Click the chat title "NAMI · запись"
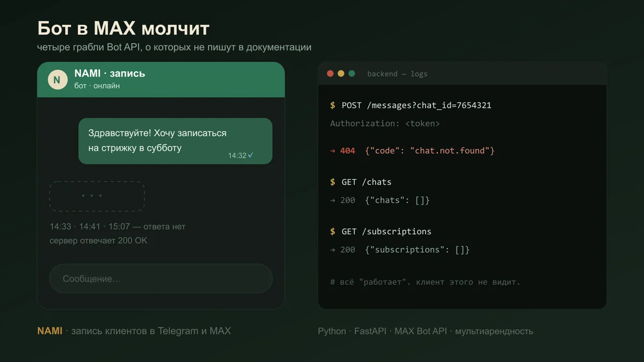 tap(110, 73)
